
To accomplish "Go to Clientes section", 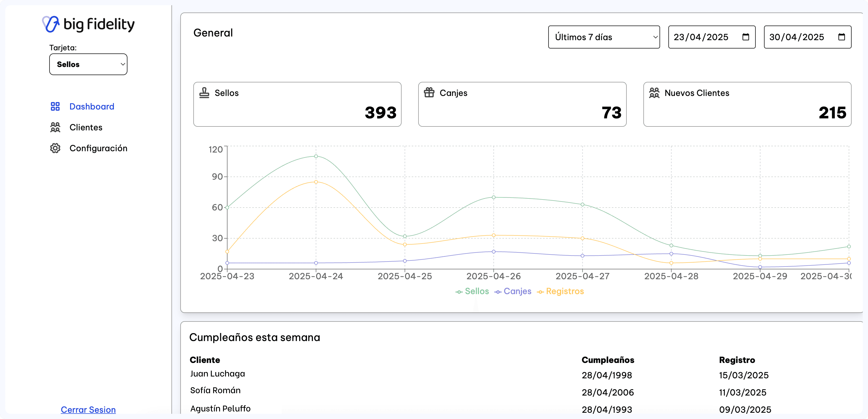I will 86,127.
